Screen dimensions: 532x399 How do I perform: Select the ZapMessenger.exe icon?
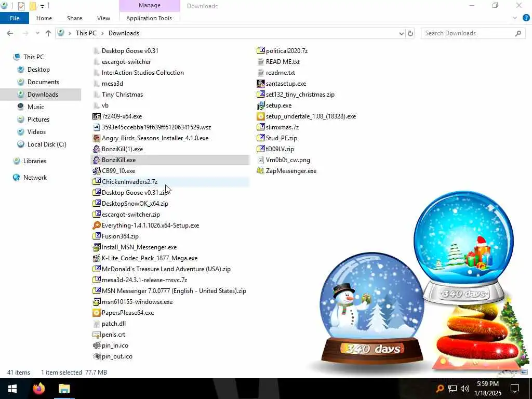pyautogui.click(x=261, y=171)
